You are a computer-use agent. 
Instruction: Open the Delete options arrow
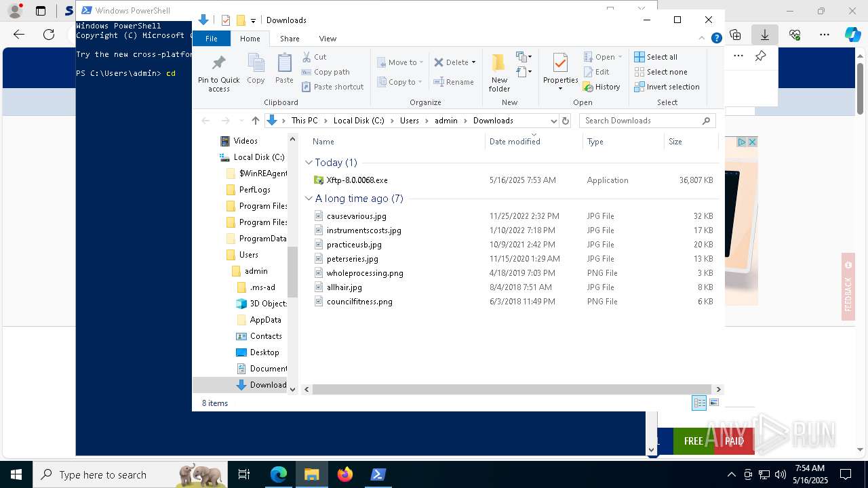tap(473, 62)
